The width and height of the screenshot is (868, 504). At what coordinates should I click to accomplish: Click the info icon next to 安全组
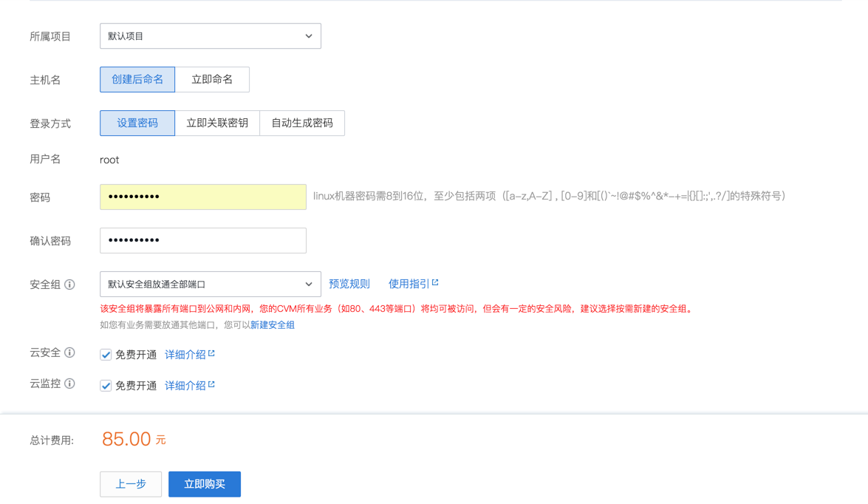pos(69,285)
